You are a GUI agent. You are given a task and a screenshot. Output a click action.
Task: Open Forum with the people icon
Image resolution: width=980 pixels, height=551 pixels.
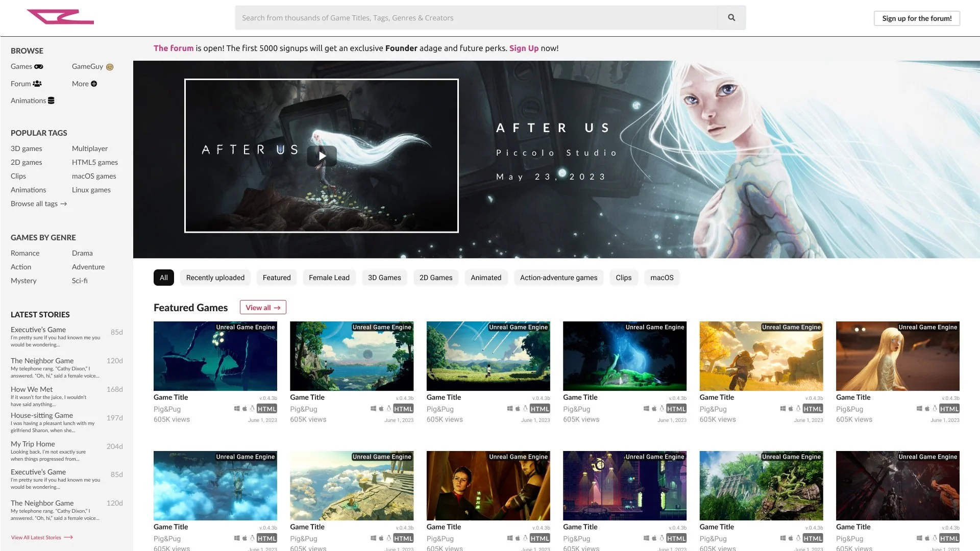click(26, 84)
